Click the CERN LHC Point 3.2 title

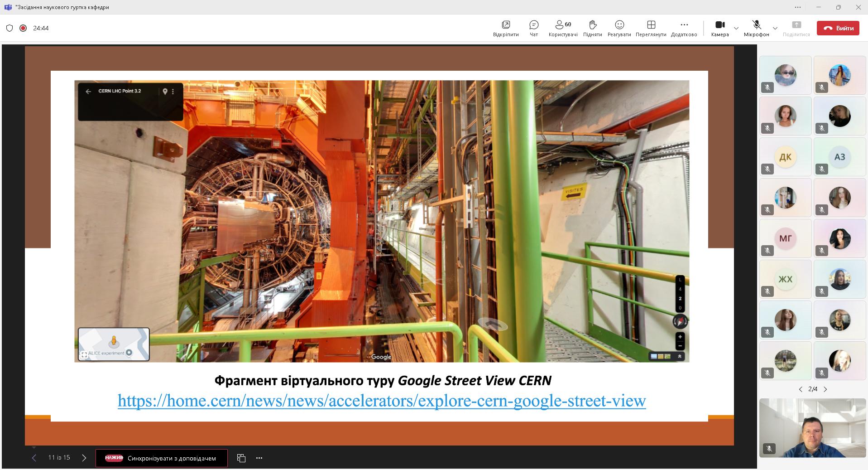120,91
